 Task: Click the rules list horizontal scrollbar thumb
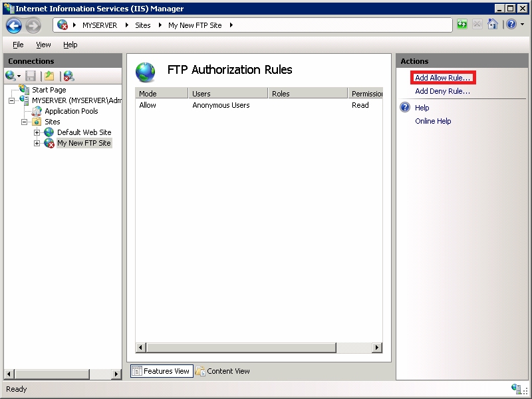click(x=241, y=347)
